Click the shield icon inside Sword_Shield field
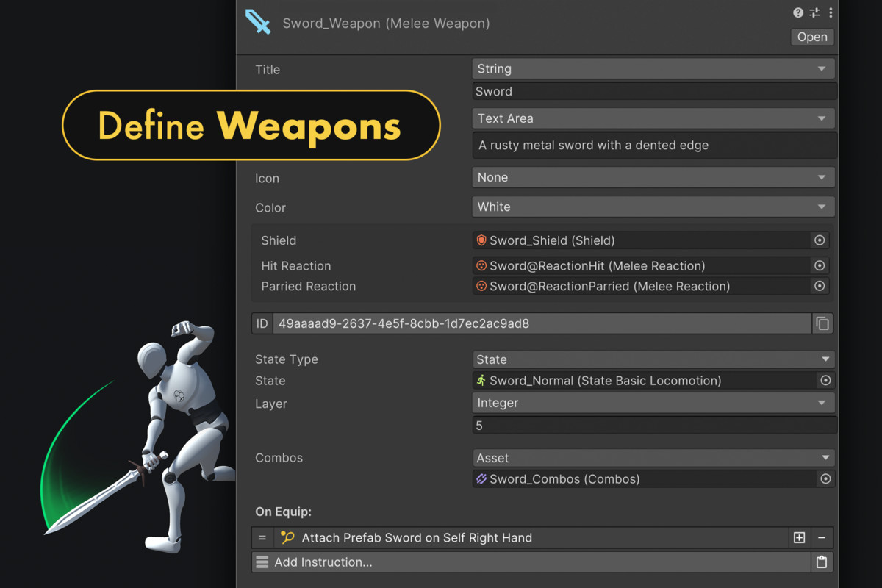882x588 pixels. click(481, 240)
